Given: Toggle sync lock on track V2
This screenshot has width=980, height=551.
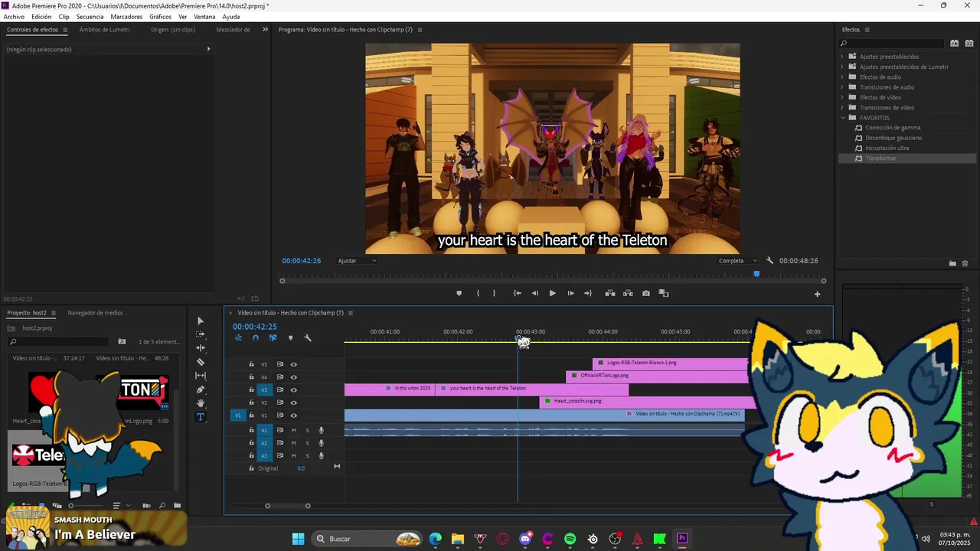Looking at the screenshot, I should click(x=279, y=403).
